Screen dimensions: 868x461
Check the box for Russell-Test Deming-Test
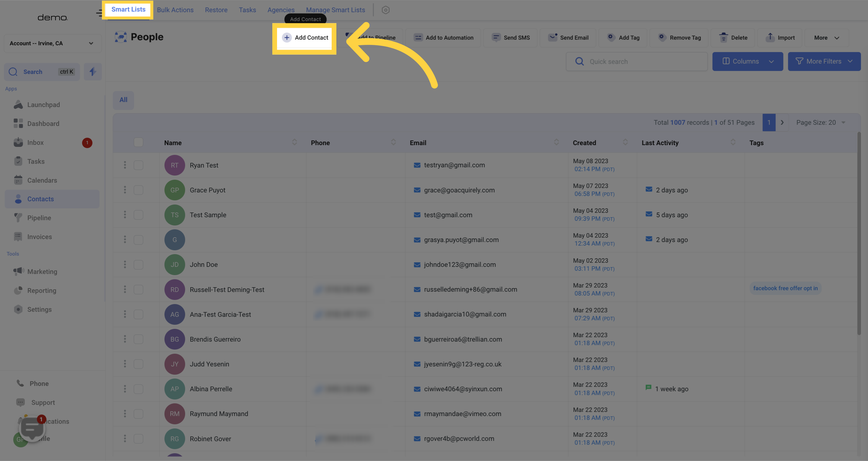(139, 289)
